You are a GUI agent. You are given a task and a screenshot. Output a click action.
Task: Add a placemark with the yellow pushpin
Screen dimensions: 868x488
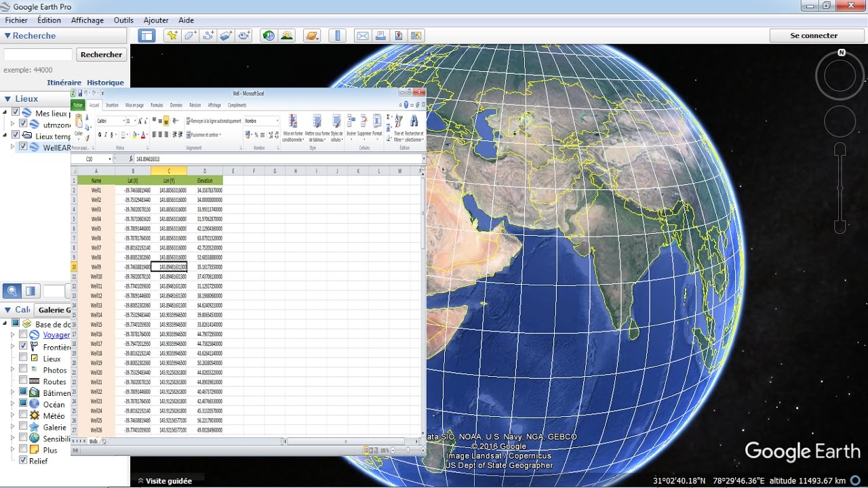(172, 36)
